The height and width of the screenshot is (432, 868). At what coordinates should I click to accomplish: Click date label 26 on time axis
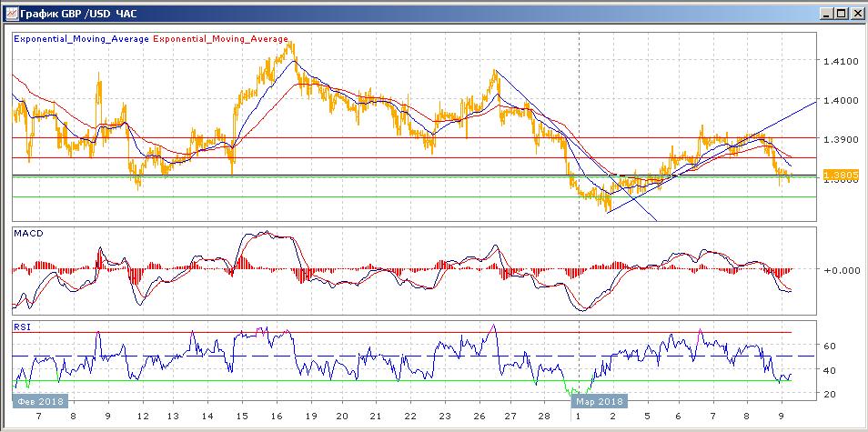coord(479,416)
